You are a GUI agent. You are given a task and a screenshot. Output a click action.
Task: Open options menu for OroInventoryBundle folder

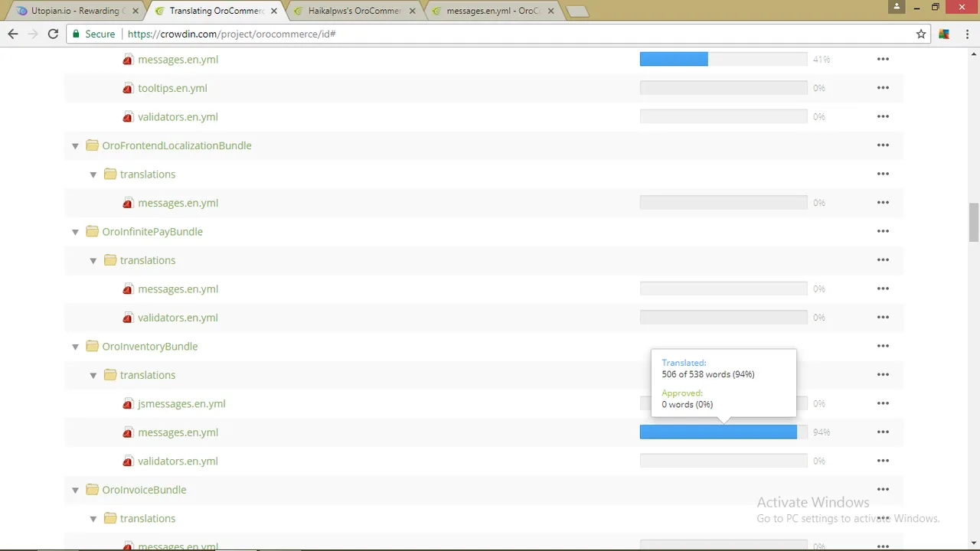click(x=883, y=346)
